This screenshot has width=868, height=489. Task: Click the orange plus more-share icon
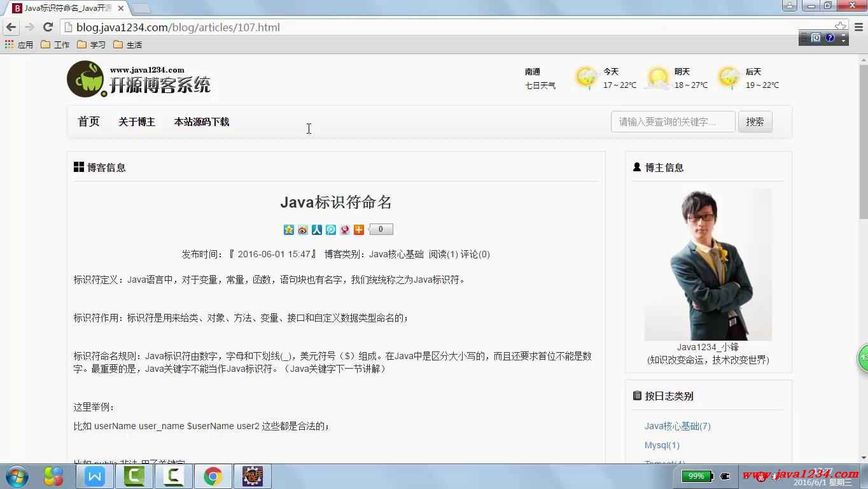[359, 230]
